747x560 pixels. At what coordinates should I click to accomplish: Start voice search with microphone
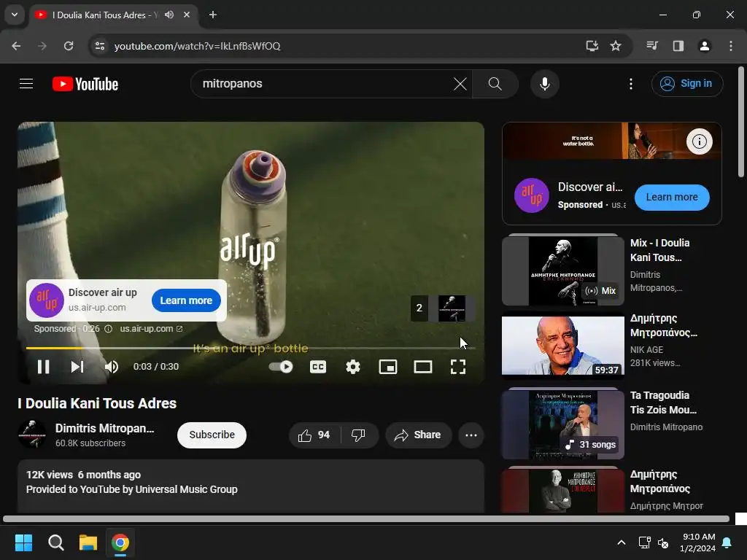[544, 84]
